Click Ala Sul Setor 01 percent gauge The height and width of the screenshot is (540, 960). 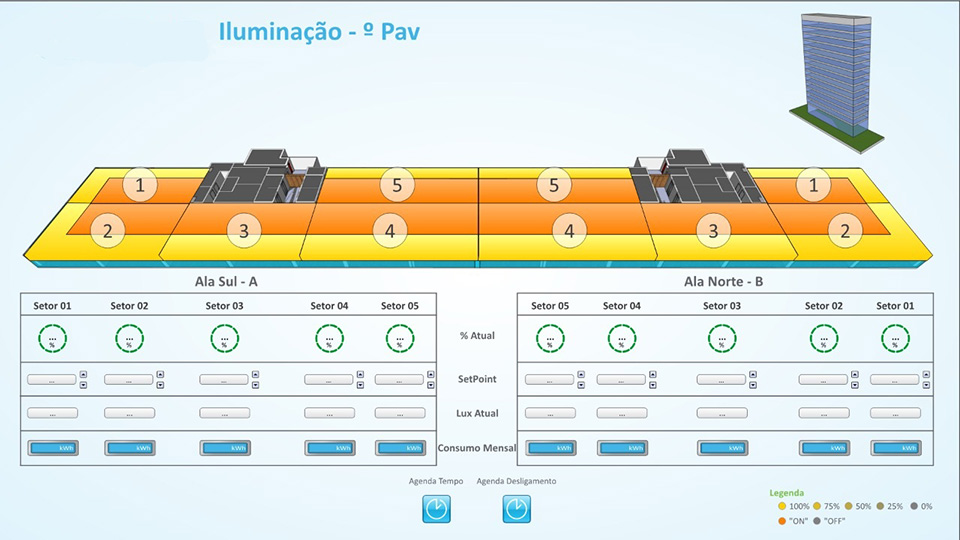tap(53, 339)
